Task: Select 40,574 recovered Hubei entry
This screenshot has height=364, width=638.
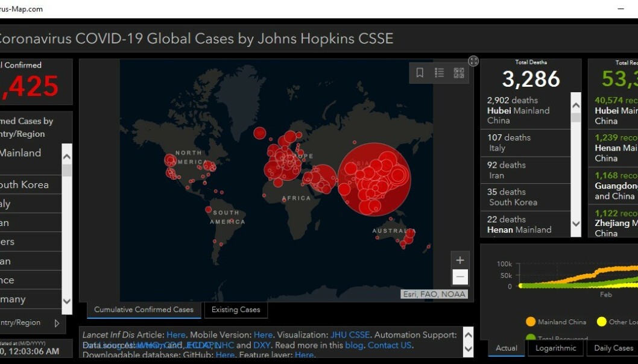Action: [613, 110]
